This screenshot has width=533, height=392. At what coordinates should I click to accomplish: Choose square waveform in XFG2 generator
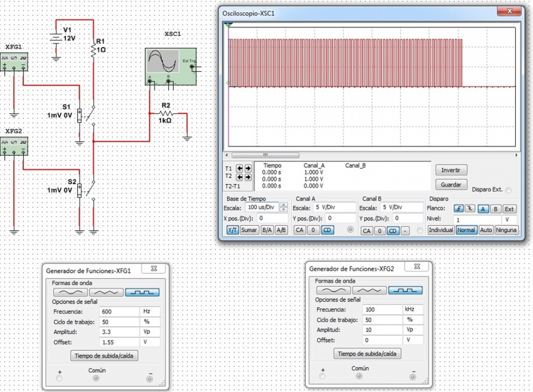(405, 290)
